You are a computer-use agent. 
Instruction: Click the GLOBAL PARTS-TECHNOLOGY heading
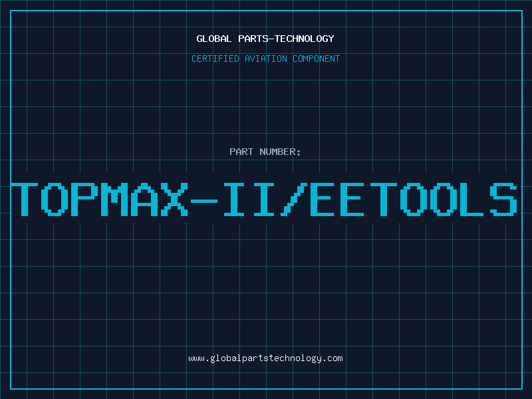pyautogui.click(x=265, y=39)
